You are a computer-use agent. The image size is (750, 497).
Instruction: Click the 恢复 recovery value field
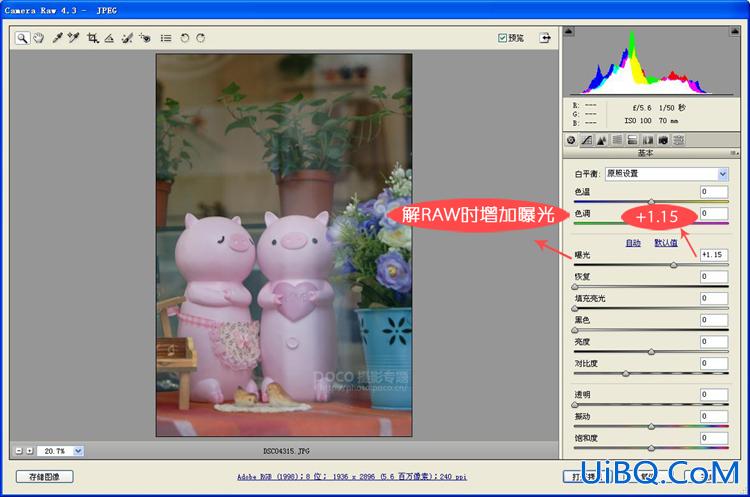(714, 276)
